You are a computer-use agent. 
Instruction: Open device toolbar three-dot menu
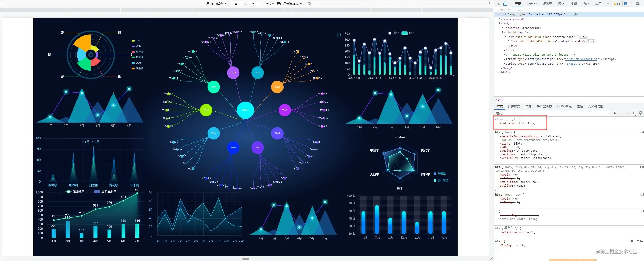click(x=489, y=4)
